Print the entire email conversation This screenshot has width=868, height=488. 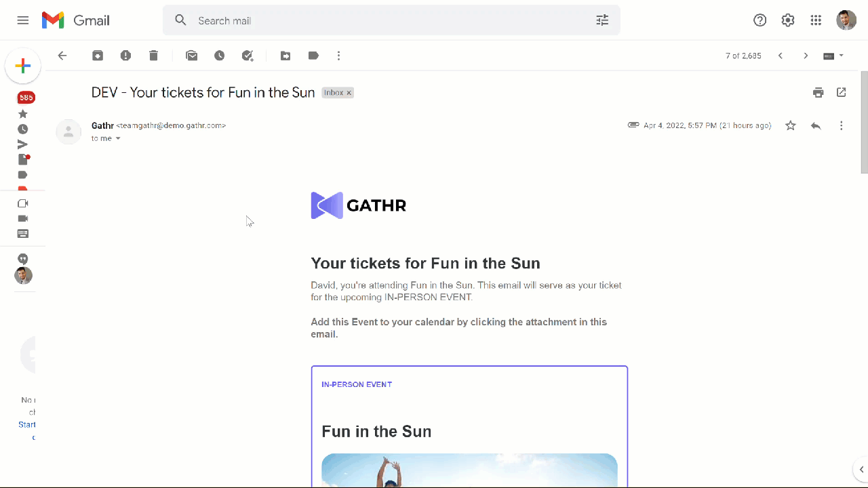click(818, 93)
